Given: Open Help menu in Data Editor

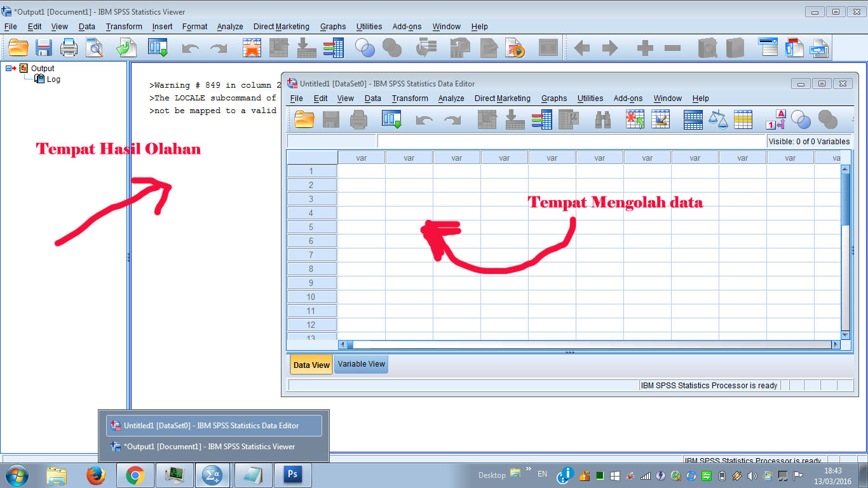Looking at the screenshot, I should [700, 98].
